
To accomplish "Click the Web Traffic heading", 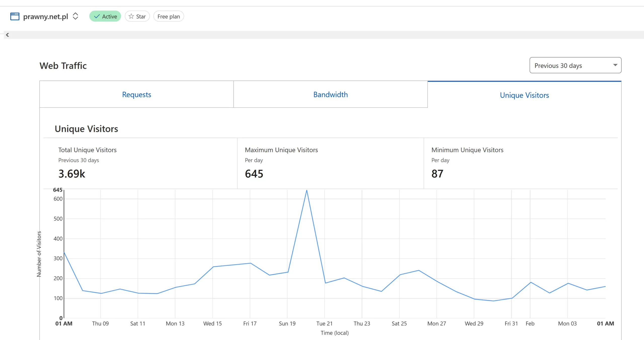I will [x=63, y=66].
